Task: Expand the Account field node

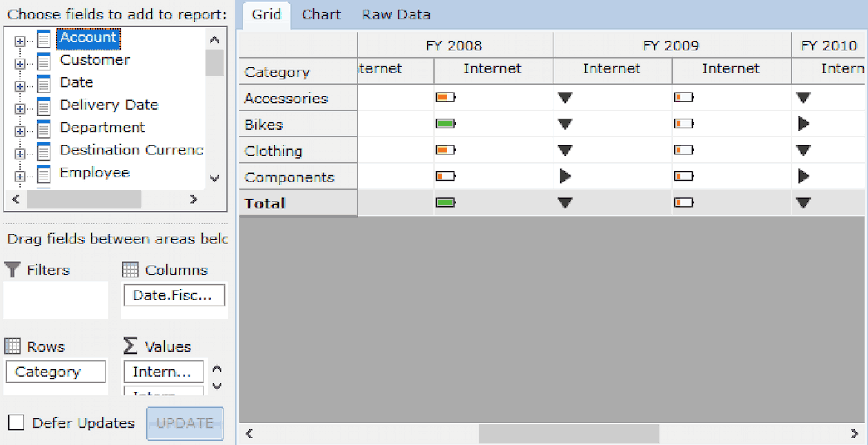Action: [x=20, y=41]
